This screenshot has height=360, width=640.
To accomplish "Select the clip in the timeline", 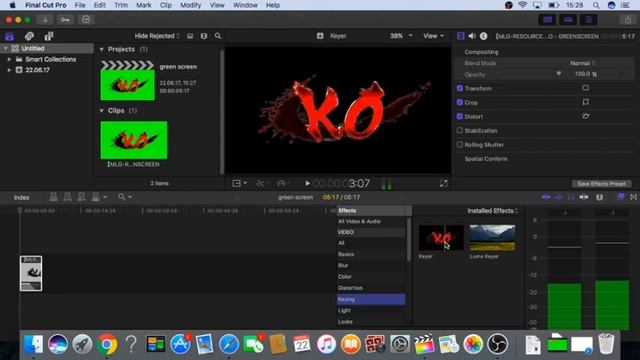I will tap(31, 273).
